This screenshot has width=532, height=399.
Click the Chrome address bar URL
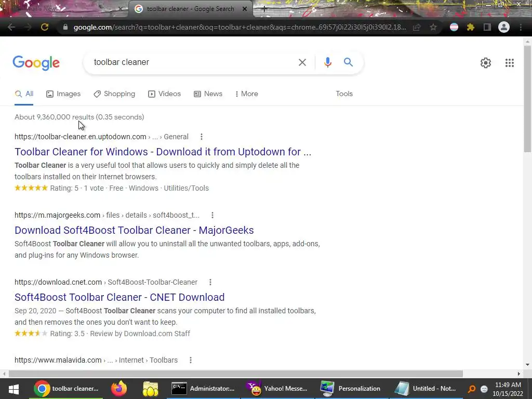240,27
